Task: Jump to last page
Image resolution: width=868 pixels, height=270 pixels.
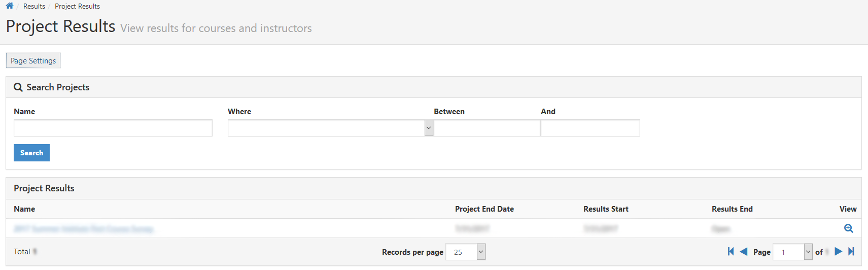Action: (x=851, y=251)
